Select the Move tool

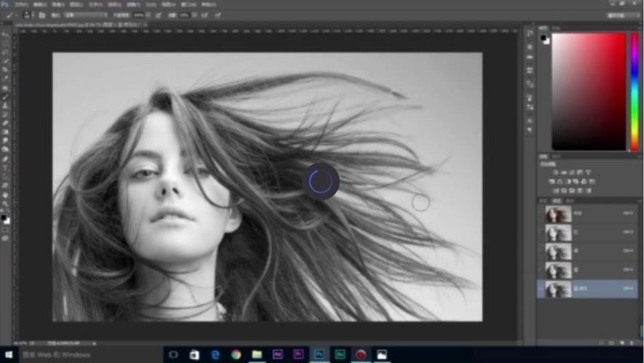(6, 34)
